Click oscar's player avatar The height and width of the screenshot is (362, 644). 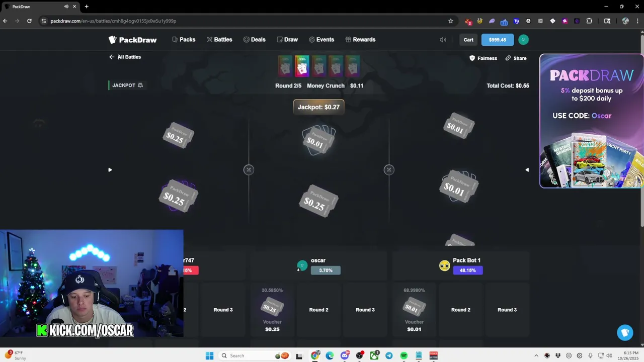(302, 265)
